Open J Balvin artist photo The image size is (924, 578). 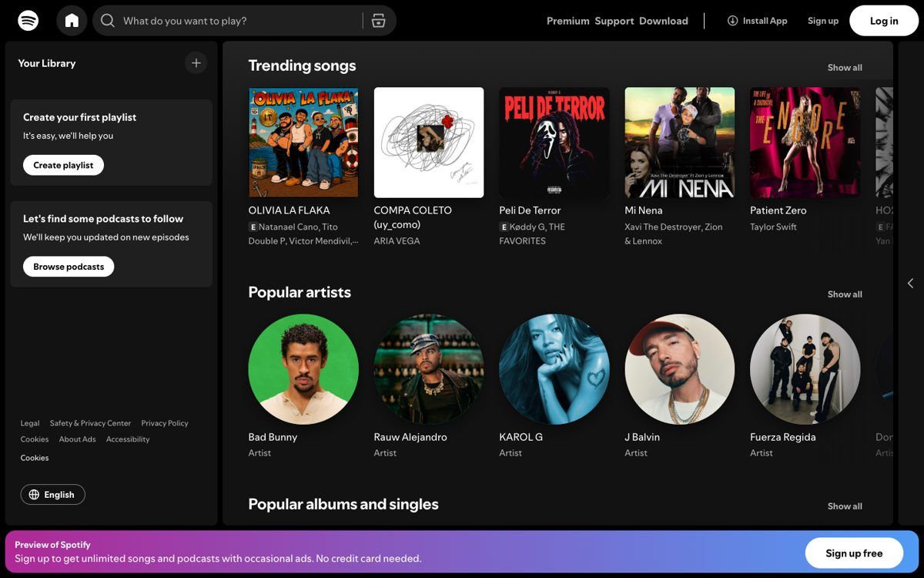click(x=680, y=369)
